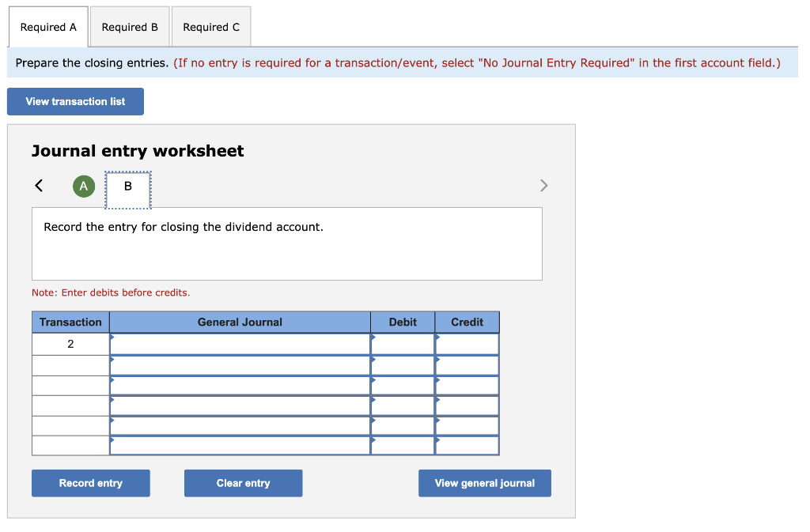810x532 pixels.
Task: Click Credit field in fifth row
Action: (x=467, y=426)
